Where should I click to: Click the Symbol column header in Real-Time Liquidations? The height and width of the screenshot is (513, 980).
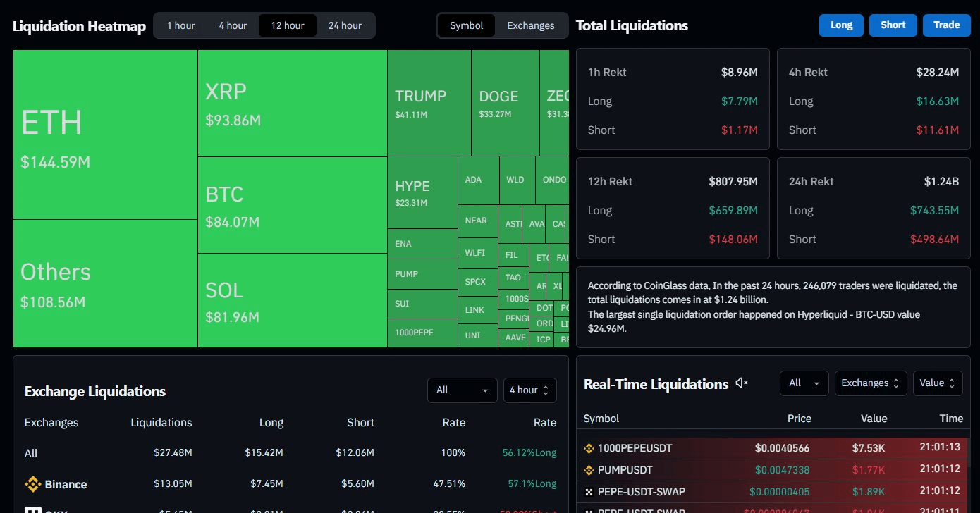click(601, 419)
